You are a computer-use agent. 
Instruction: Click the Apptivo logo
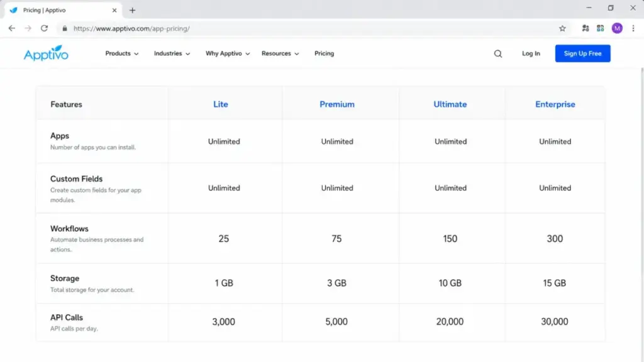point(46,53)
